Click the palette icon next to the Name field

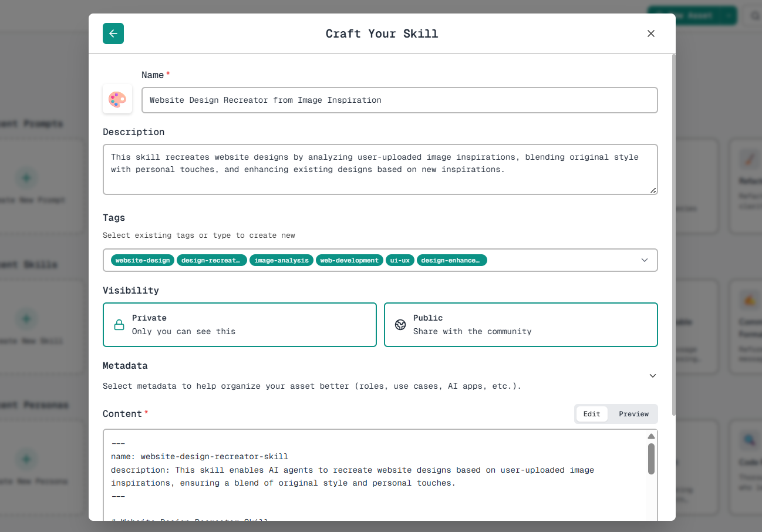[117, 99]
